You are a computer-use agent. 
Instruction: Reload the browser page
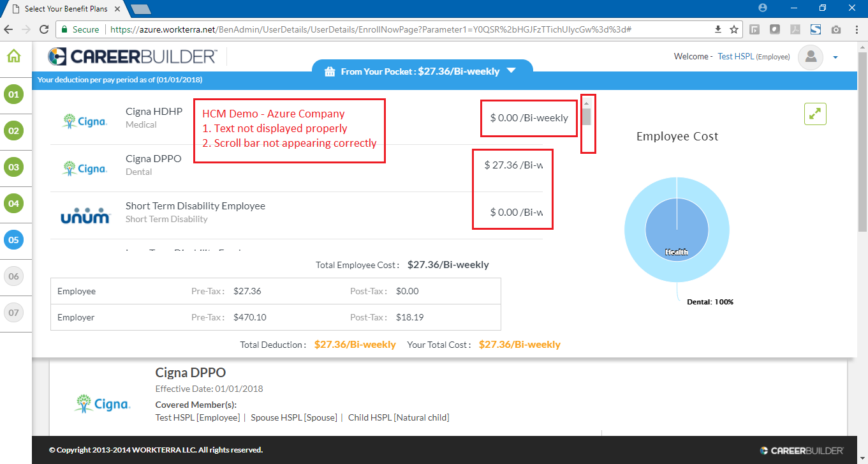(44, 29)
